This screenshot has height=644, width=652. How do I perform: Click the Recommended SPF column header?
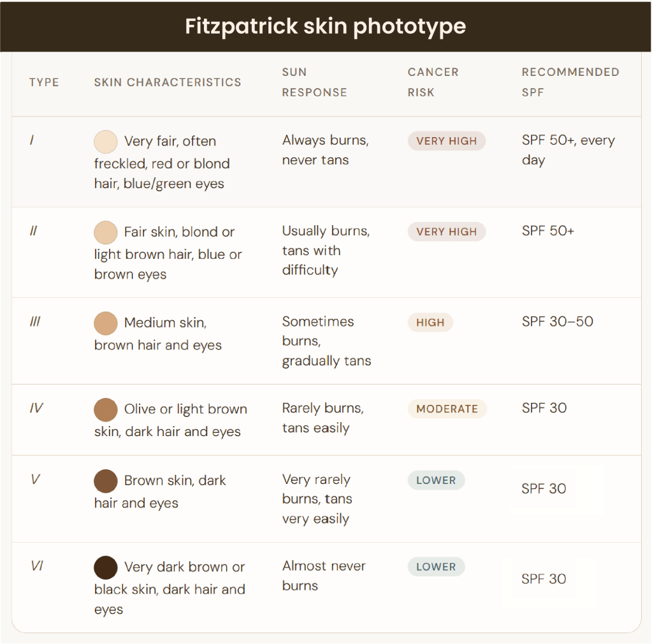click(570, 82)
